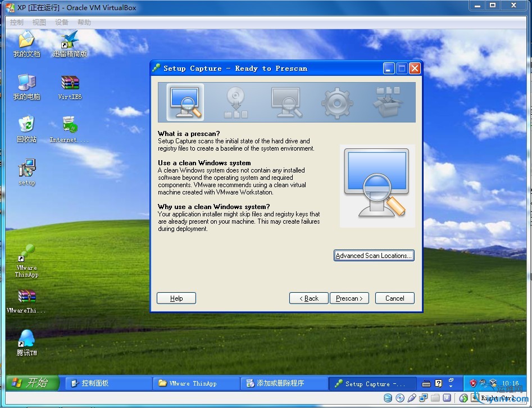Open the 视图 menu in VirtualBox
Image resolution: width=532 pixels, height=408 pixels.
(x=39, y=22)
